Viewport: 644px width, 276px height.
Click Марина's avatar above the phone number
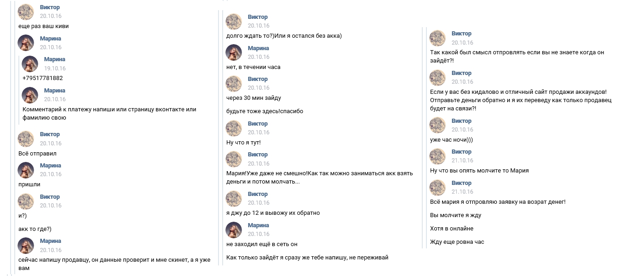(30, 63)
